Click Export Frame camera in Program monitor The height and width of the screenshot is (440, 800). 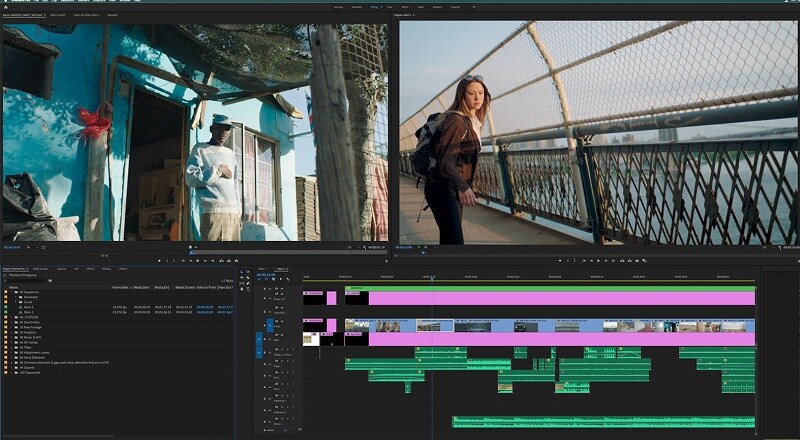637,260
